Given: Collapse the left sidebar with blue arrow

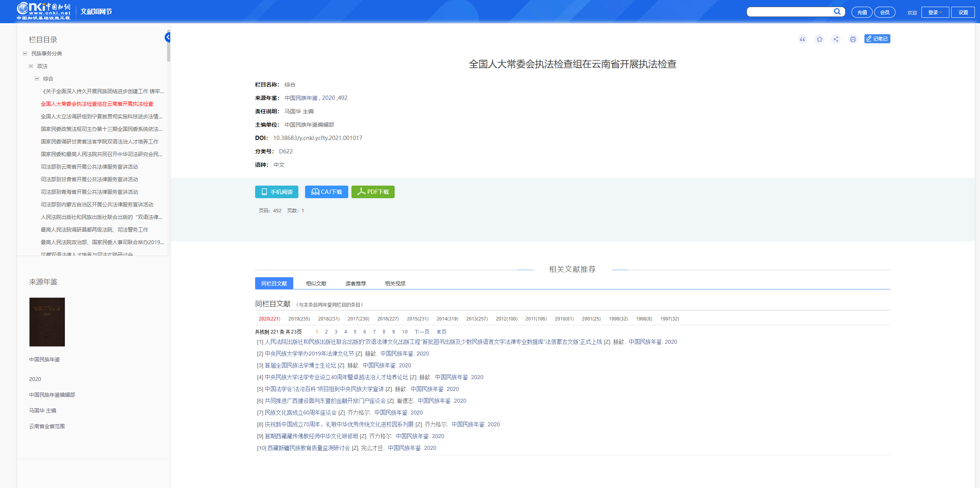Looking at the screenshot, I should 167,37.
